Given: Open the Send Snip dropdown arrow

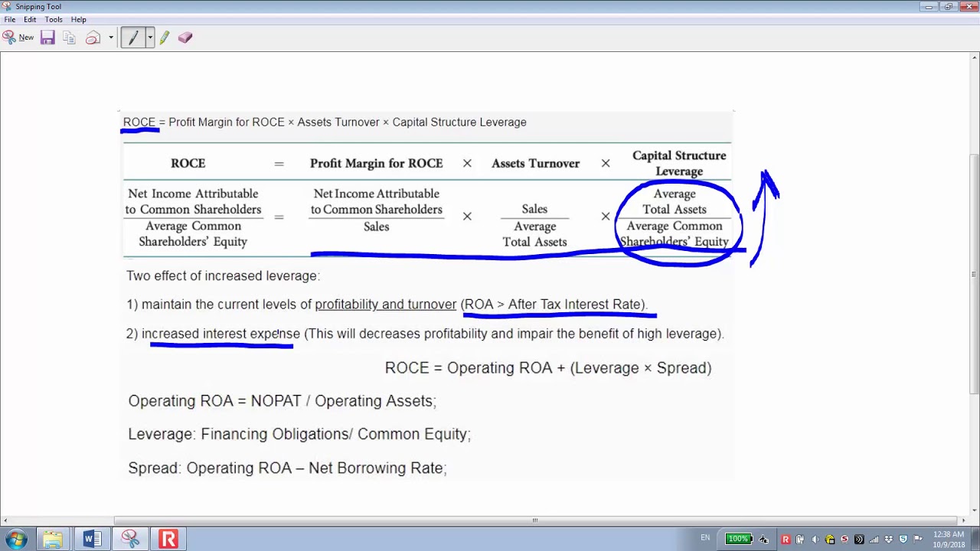Looking at the screenshot, I should coord(111,37).
